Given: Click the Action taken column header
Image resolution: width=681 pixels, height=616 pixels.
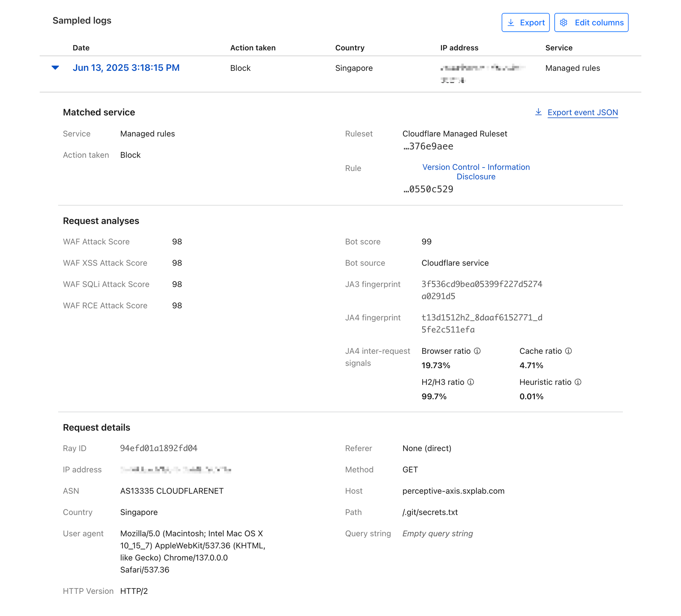Looking at the screenshot, I should point(253,48).
